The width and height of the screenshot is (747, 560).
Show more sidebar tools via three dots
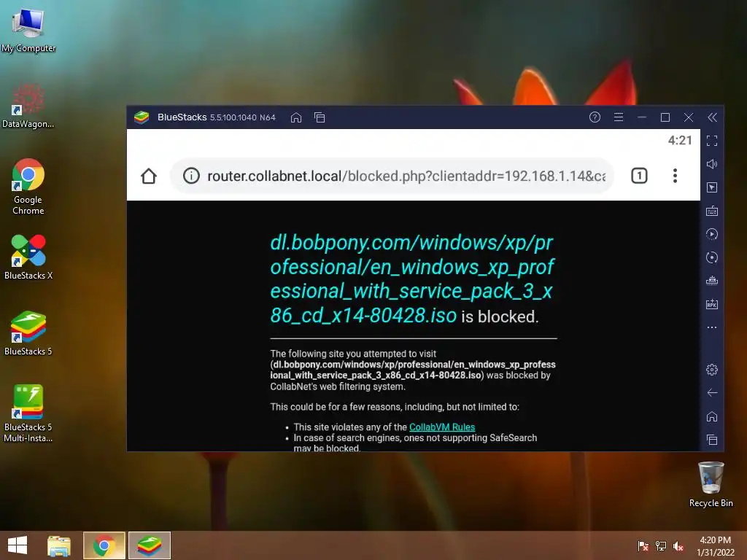pos(712,327)
